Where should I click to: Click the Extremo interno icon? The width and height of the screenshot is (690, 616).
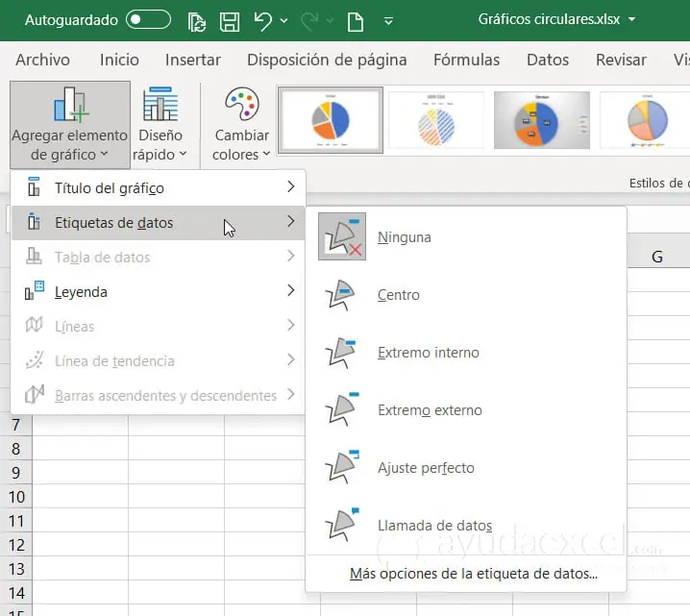click(x=341, y=352)
